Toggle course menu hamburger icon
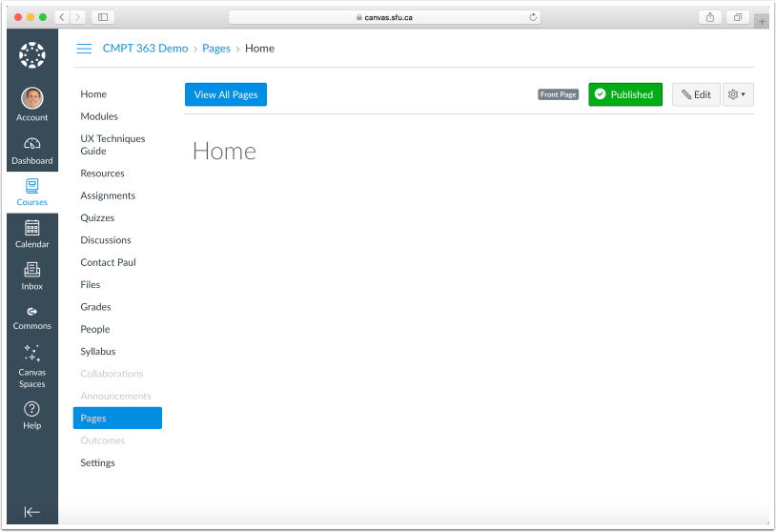Viewport: 776px width, 532px height. [x=84, y=49]
